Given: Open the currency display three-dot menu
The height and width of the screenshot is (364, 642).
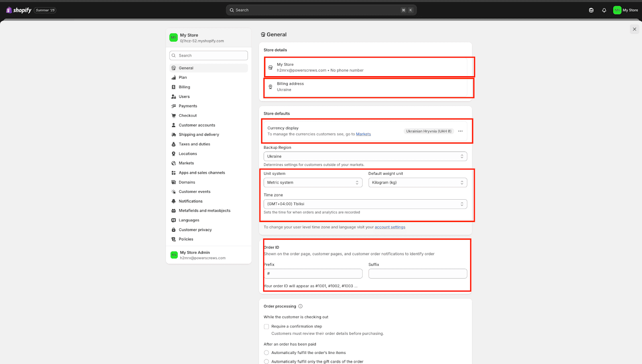Looking at the screenshot, I should 460,131.
